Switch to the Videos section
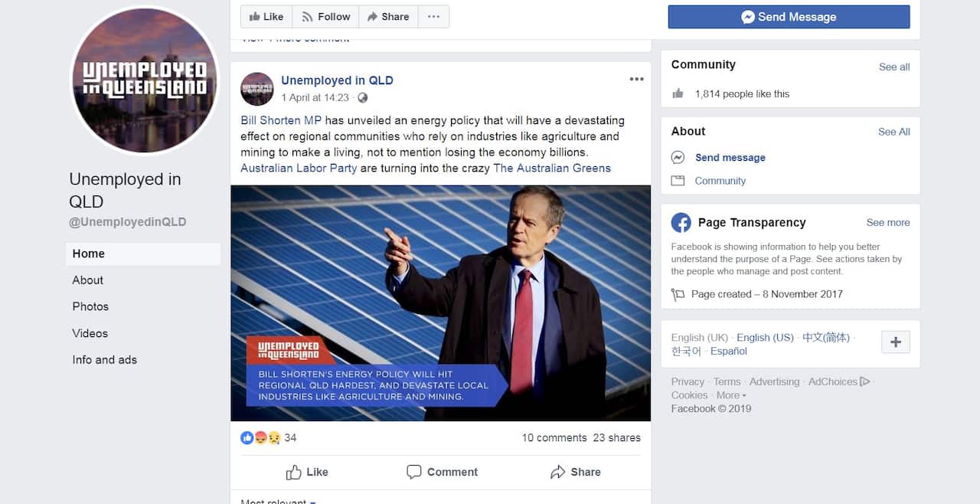 click(89, 333)
